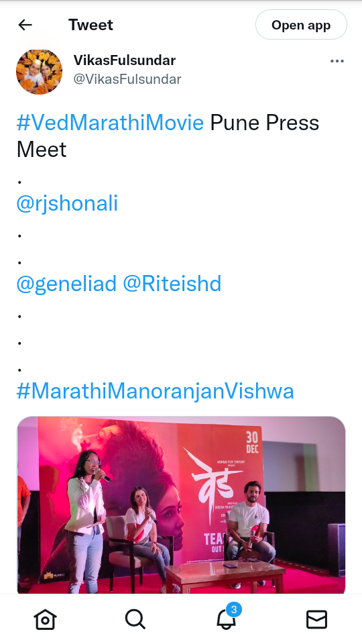Open the #VedMarathiMovie hashtag
362x644 pixels.
[x=110, y=123]
